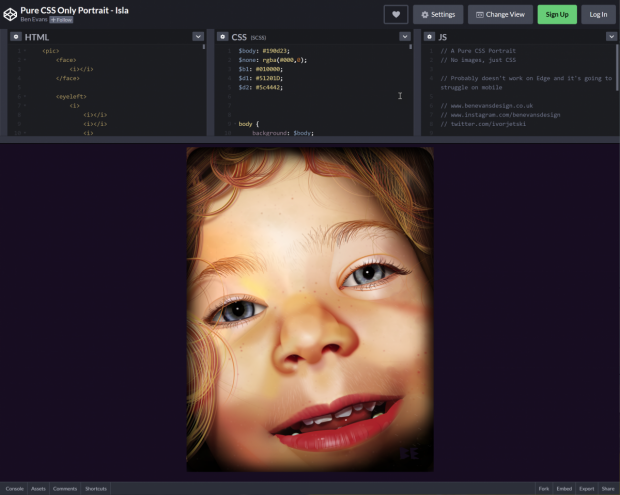
Task: Click Change View button
Action: coord(500,15)
